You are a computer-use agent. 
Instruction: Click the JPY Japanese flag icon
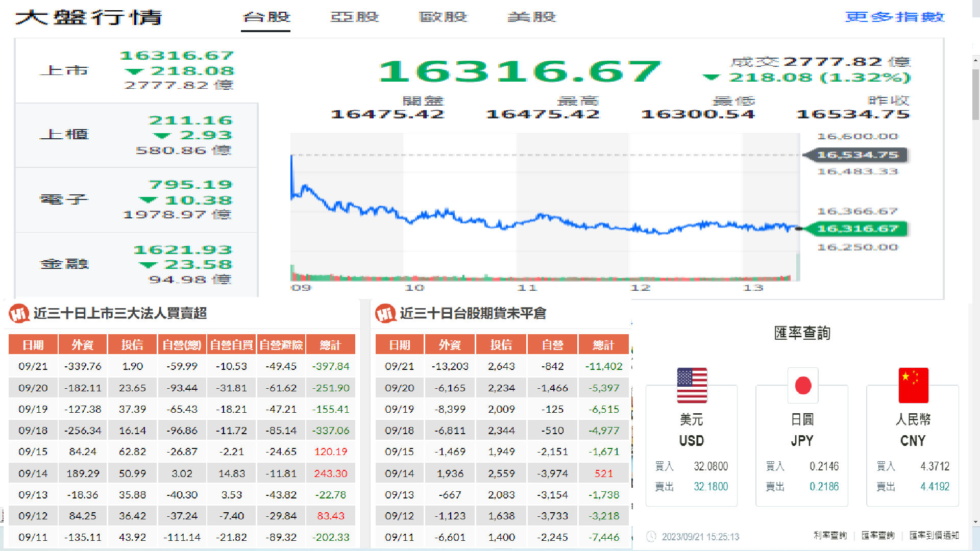click(x=802, y=385)
